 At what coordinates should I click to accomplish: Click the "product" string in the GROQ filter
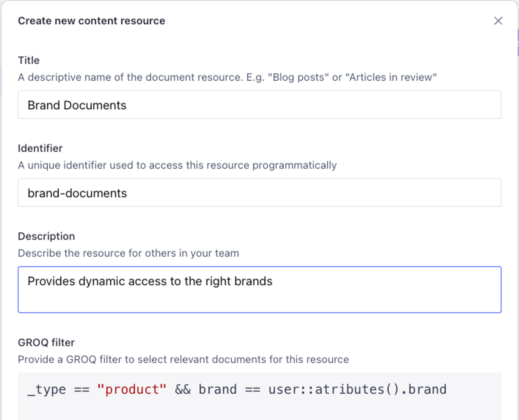click(x=132, y=389)
